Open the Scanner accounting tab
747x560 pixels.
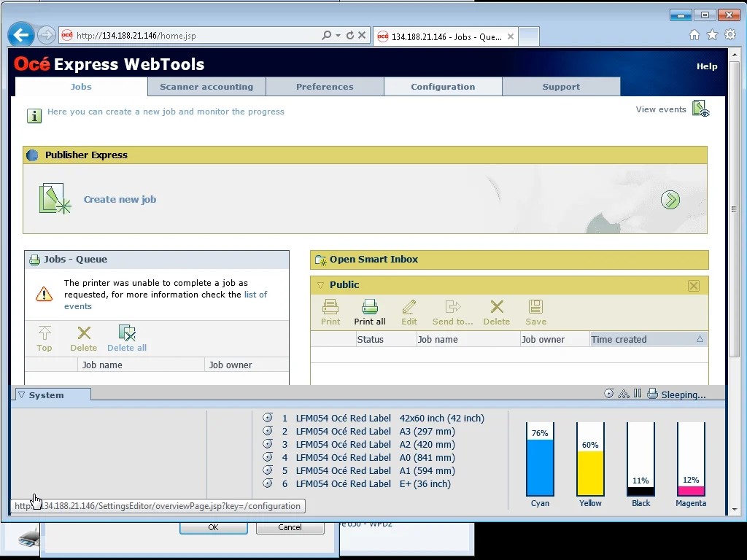206,87
